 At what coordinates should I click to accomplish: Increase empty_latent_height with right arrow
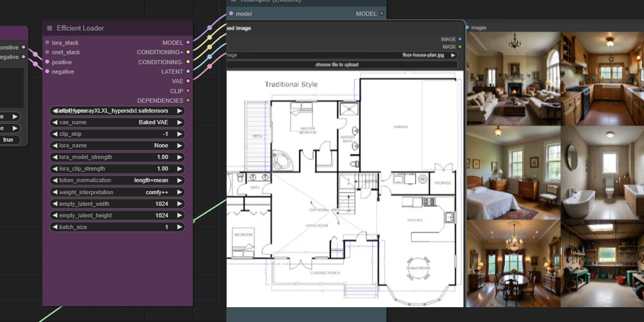pos(180,215)
